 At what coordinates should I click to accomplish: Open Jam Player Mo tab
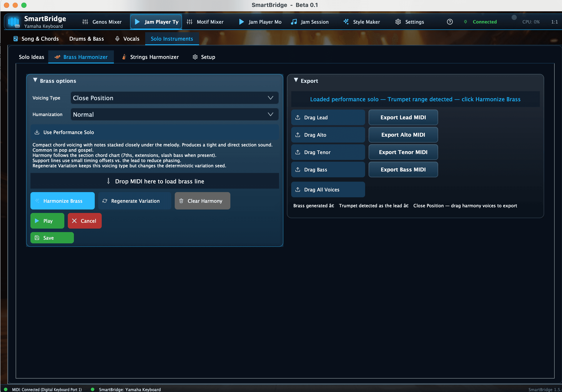pyautogui.click(x=260, y=22)
